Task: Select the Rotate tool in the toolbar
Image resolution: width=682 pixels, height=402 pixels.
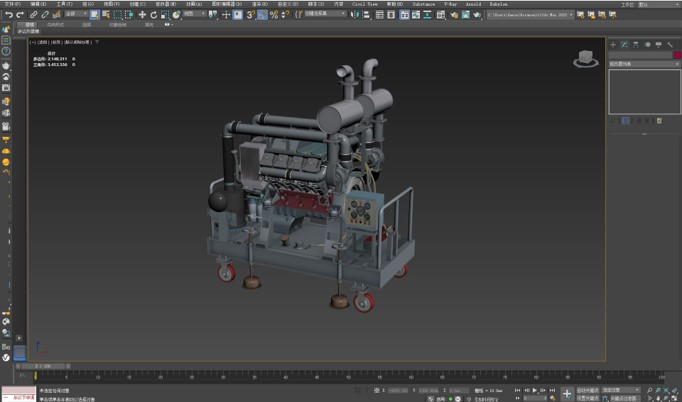Action: coord(153,15)
